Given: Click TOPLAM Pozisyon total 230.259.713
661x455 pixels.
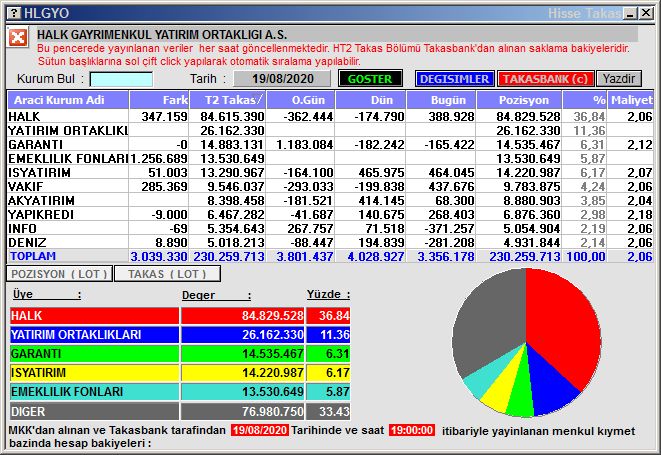Looking at the screenshot, I should (525, 256).
